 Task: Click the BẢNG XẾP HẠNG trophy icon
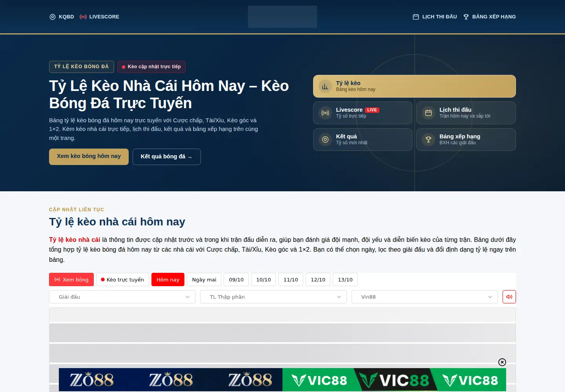(x=466, y=17)
